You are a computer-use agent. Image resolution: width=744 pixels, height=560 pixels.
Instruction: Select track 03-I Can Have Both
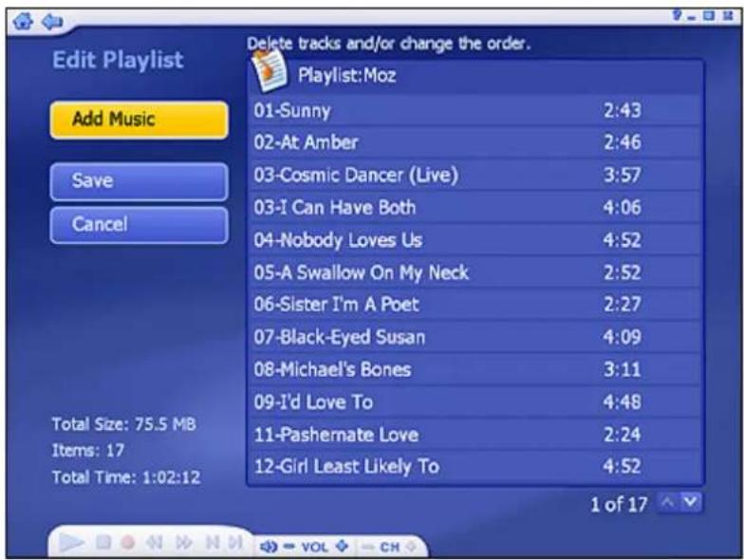pyautogui.click(x=474, y=207)
